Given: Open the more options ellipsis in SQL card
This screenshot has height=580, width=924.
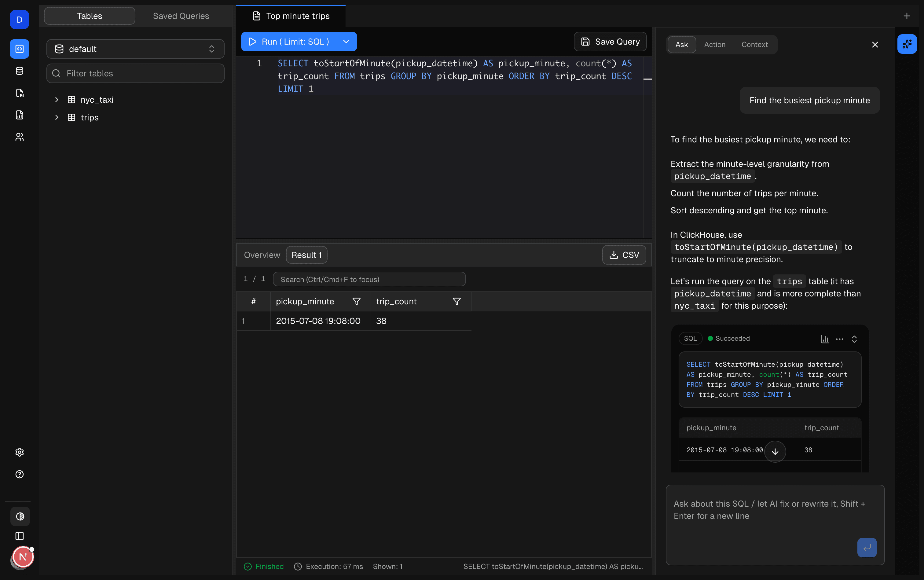Looking at the screenshot, I should [x=839, y=339].
